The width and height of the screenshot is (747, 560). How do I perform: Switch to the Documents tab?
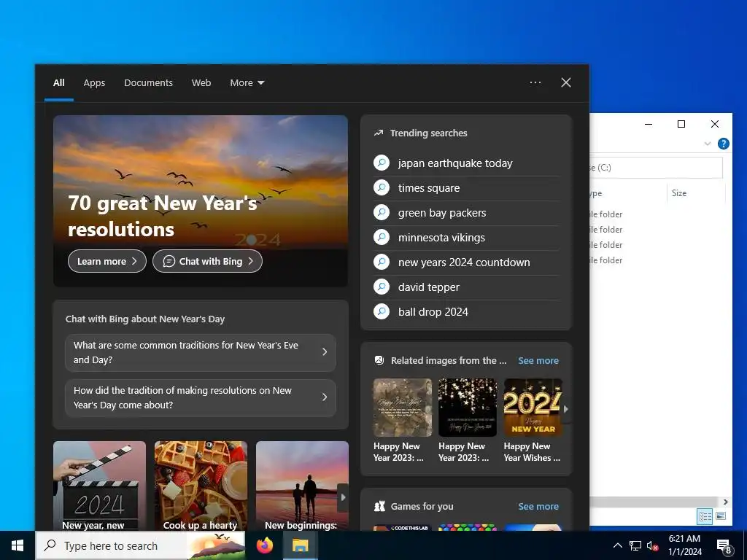point(148,83)
